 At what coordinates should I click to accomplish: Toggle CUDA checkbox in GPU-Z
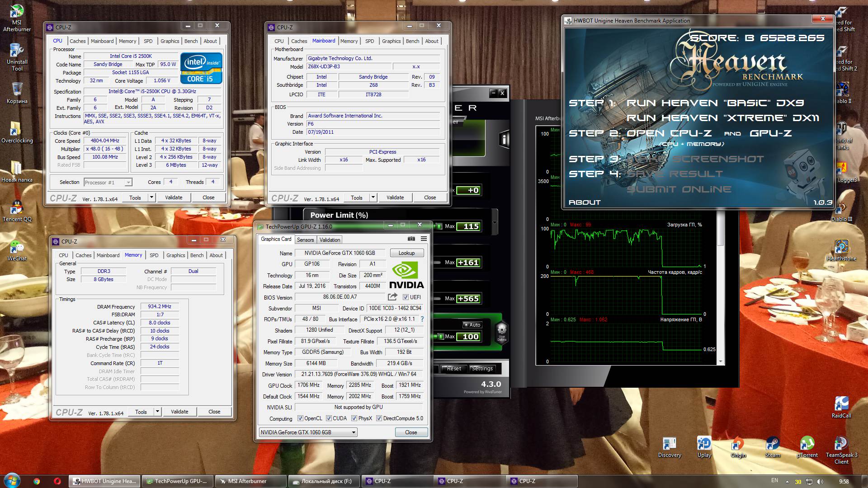pyautogui.click(x=329, y=418)
